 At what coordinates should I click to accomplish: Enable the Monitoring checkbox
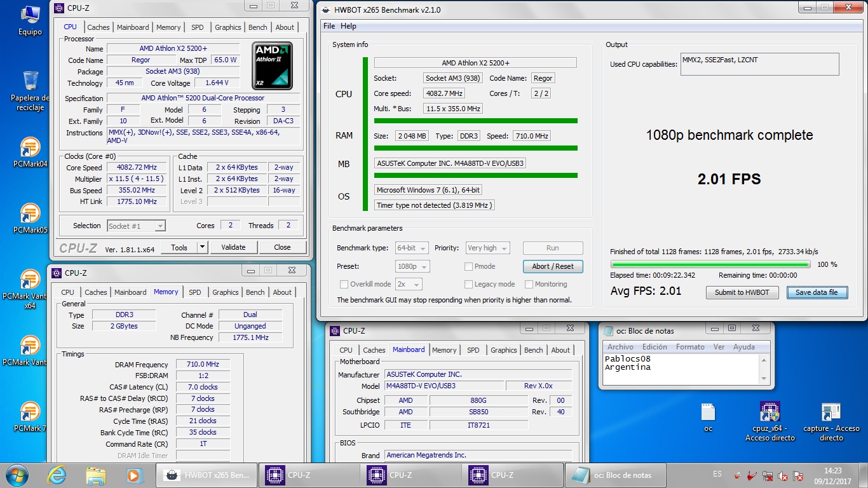tap(529, 284)
